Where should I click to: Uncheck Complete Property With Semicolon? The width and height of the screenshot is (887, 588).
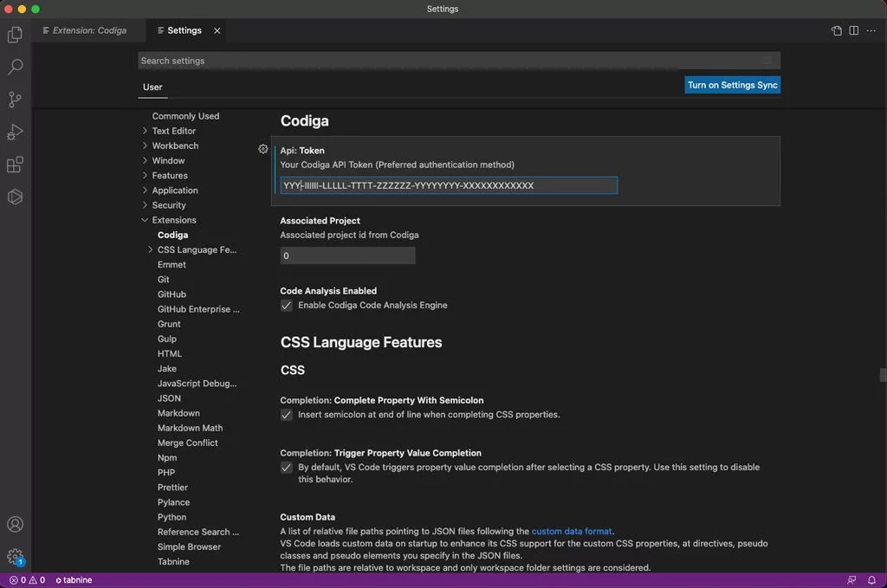tap(287, 415)
